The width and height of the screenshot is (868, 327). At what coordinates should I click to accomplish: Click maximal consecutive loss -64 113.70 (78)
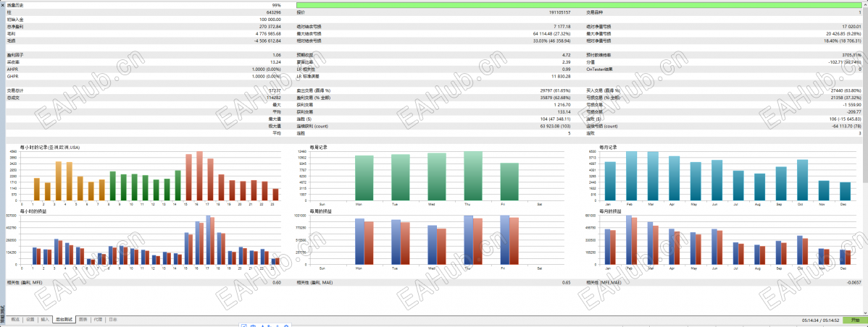pos(846,127)
